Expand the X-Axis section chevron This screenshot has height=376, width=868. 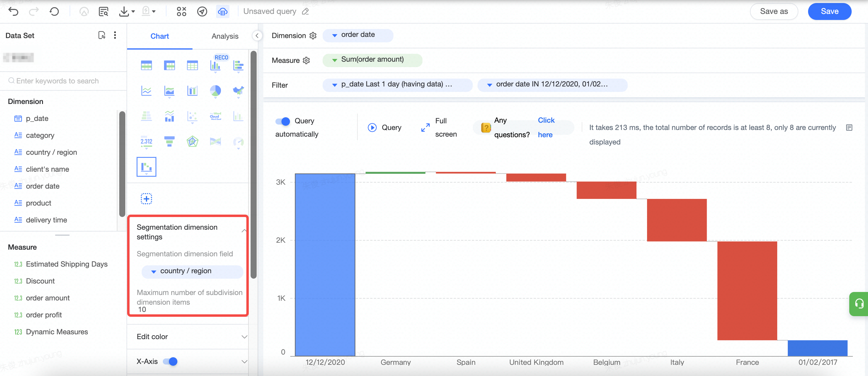[x=244, y=361]
